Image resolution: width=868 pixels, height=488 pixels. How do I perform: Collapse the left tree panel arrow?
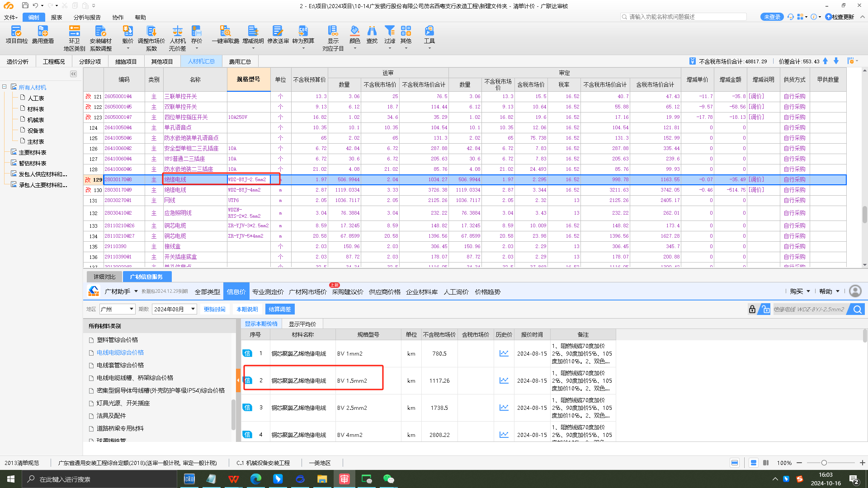(73, 74)
